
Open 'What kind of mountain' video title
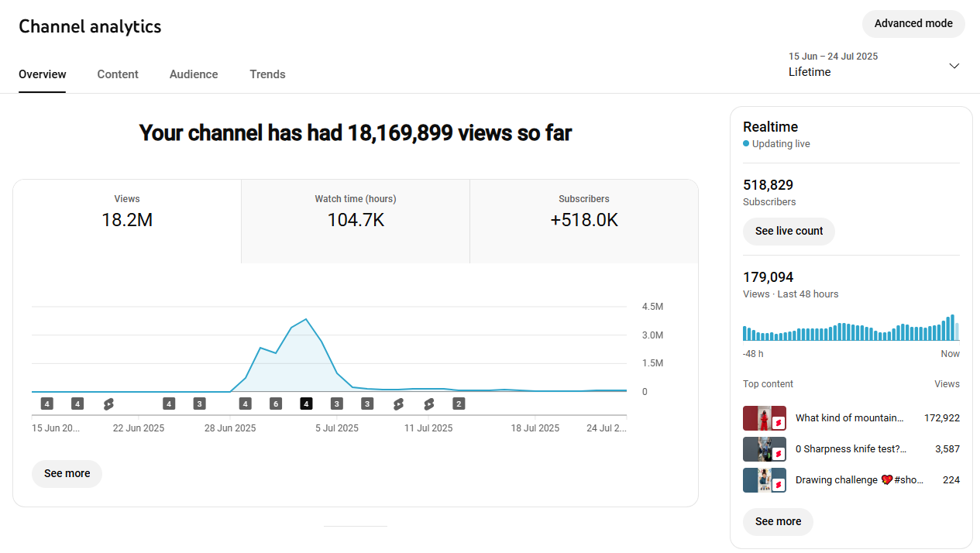849,417
